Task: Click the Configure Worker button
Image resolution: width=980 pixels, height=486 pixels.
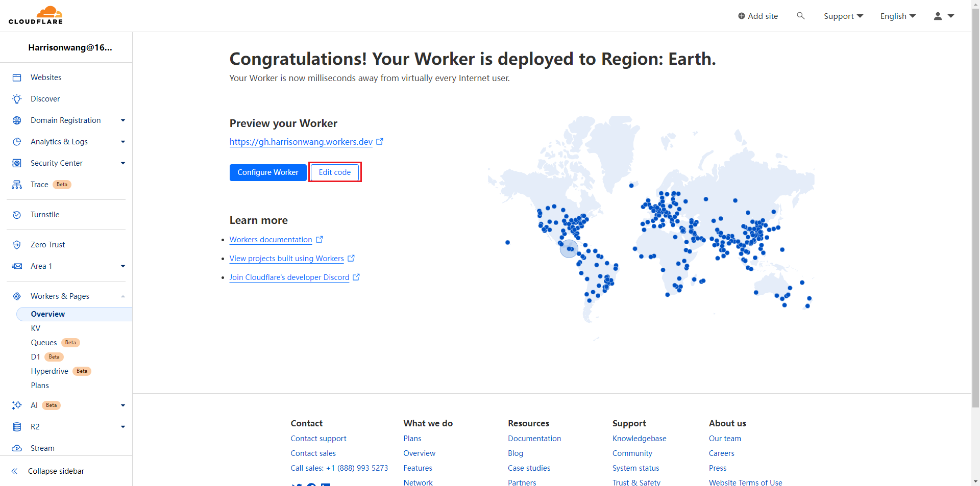Action: [268, 172]
